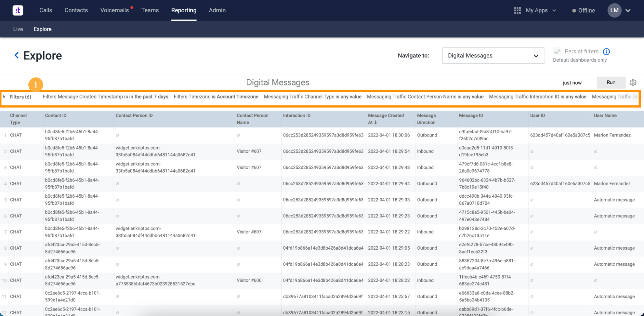This screenshot has width=644, height=316.
Task: Switch to the Explore tab
Action: [43, 29]
